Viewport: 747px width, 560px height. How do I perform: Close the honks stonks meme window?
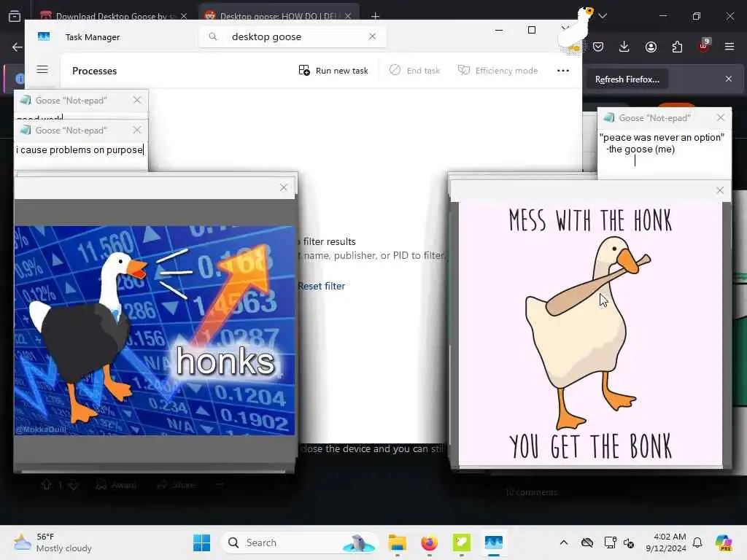coord(284,187)
